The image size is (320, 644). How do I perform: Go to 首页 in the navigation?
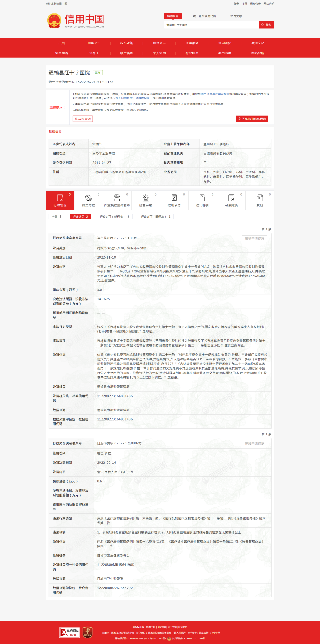tap(61, 43)
